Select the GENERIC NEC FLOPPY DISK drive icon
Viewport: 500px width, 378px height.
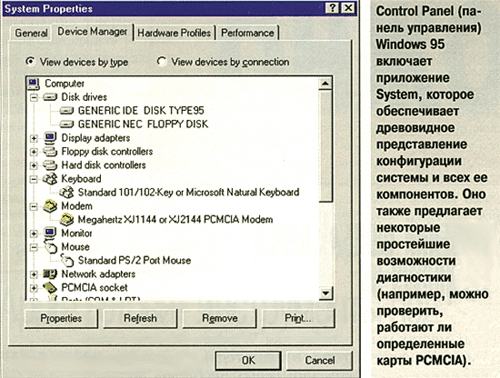pyautogui.click(x=67, y=124)
